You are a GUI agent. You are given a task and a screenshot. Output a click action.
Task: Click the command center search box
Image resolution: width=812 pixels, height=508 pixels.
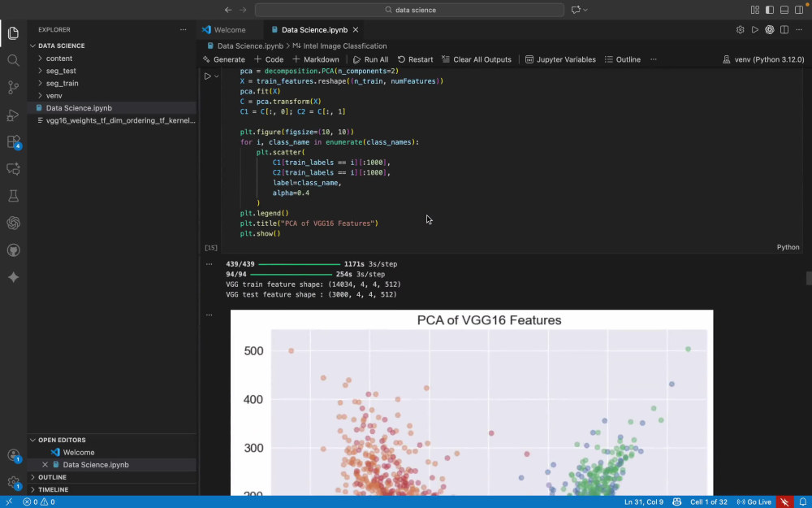[409, 10]
